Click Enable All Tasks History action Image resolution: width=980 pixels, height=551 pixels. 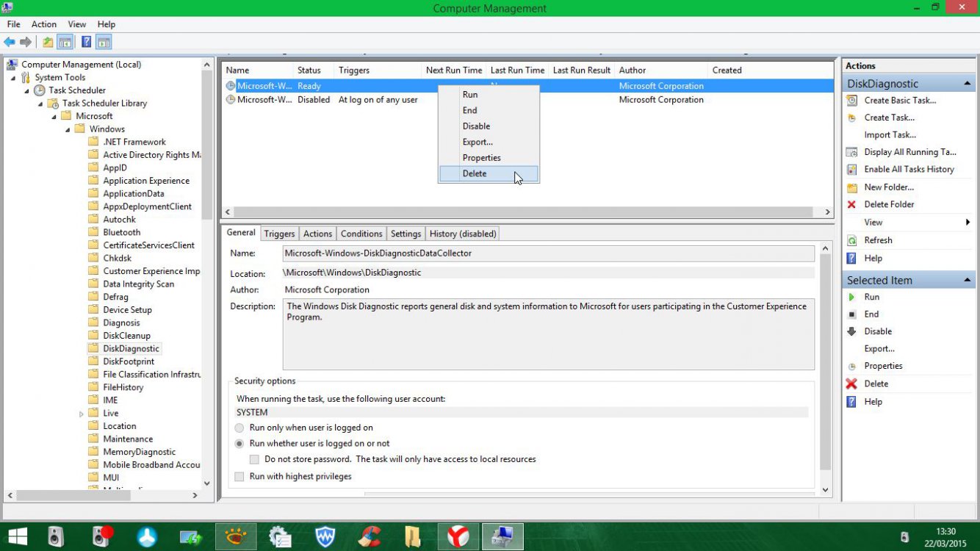(909, 169)
